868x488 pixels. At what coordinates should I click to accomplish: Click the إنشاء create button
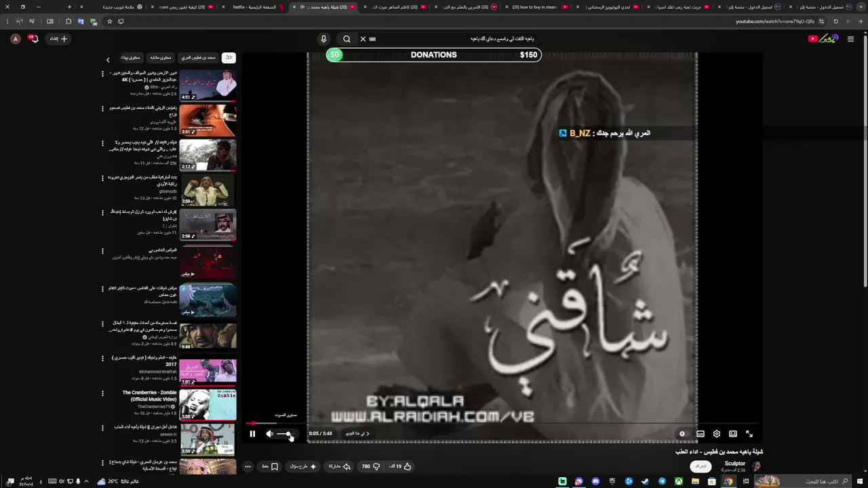click(x=59, y=39)
